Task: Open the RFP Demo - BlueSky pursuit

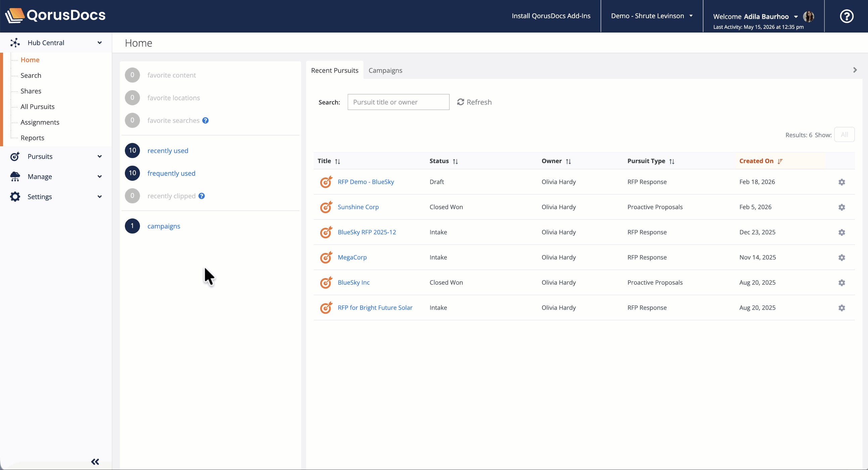Action: click(366, 182)
